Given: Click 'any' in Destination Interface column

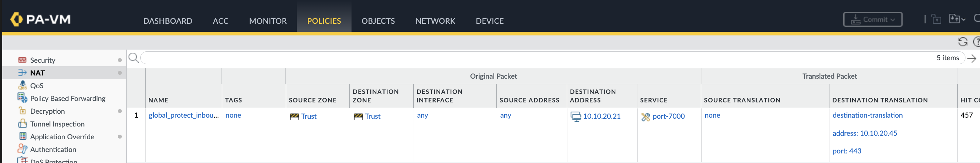Looking at the screenshot, I should pos(422,115).
